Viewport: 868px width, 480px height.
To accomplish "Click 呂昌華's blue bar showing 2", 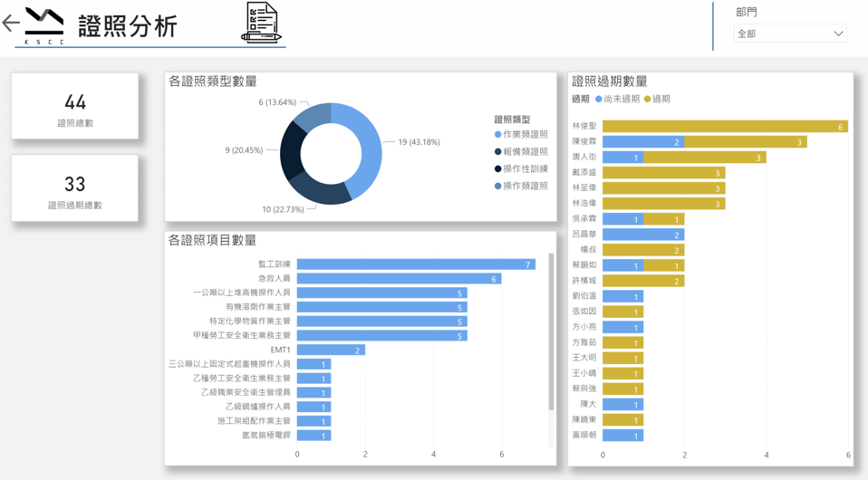I will coord(643,235).
